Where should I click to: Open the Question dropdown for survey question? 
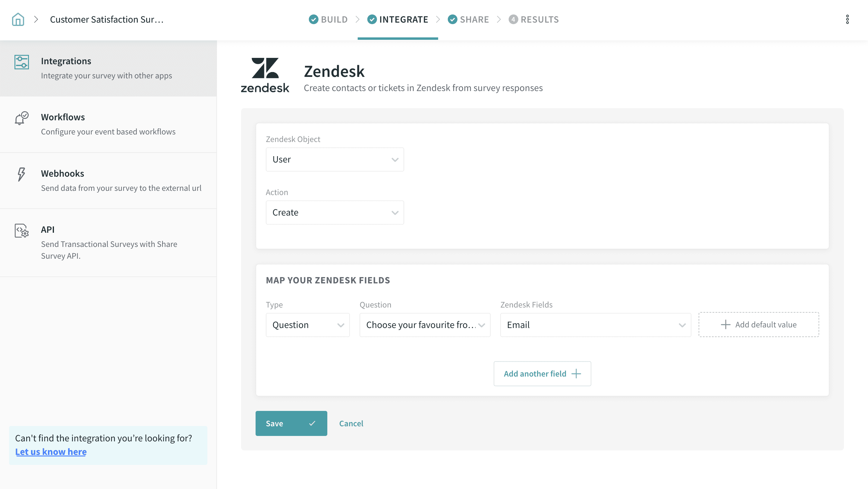pos(425,325)
